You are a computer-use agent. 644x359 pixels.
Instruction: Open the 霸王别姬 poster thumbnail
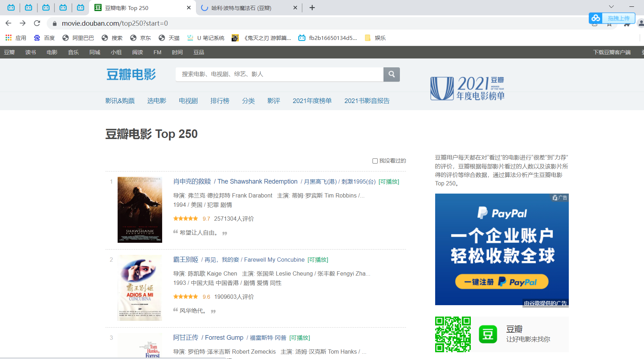140,288
